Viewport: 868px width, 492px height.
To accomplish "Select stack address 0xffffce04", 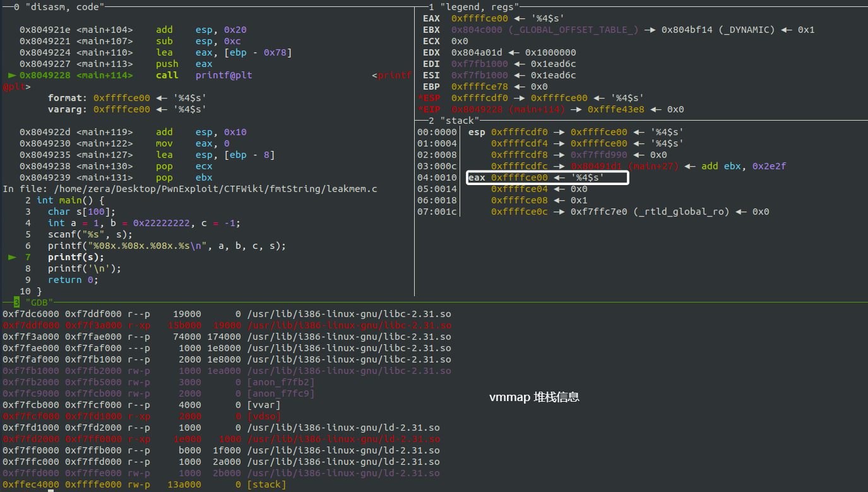I will pos(520,189).
